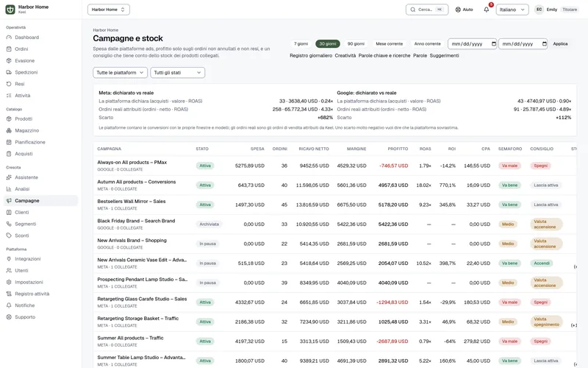This screenshot has height=368, width=588.
Task: Click the Impostazioni gear icon
Action: (9, 283)
